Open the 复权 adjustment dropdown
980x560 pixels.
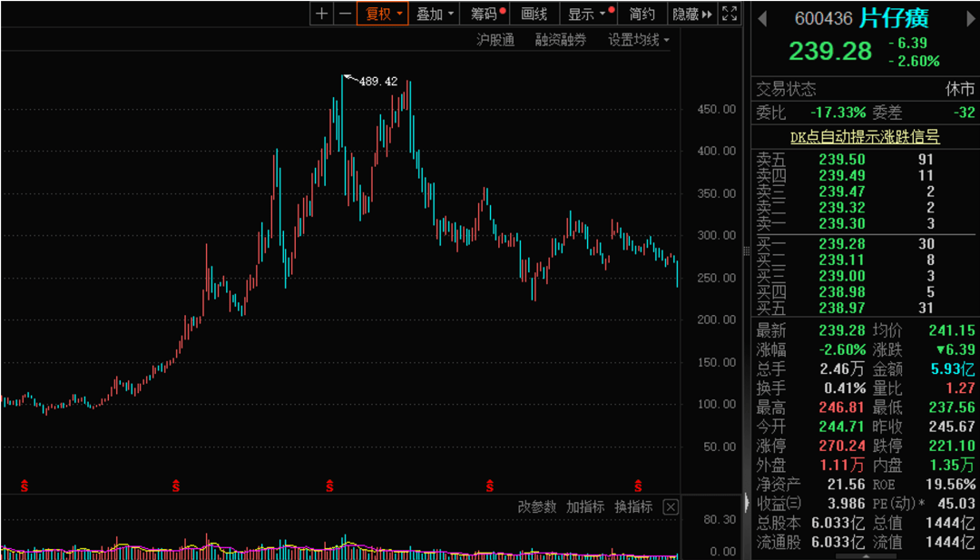(384, 14)
